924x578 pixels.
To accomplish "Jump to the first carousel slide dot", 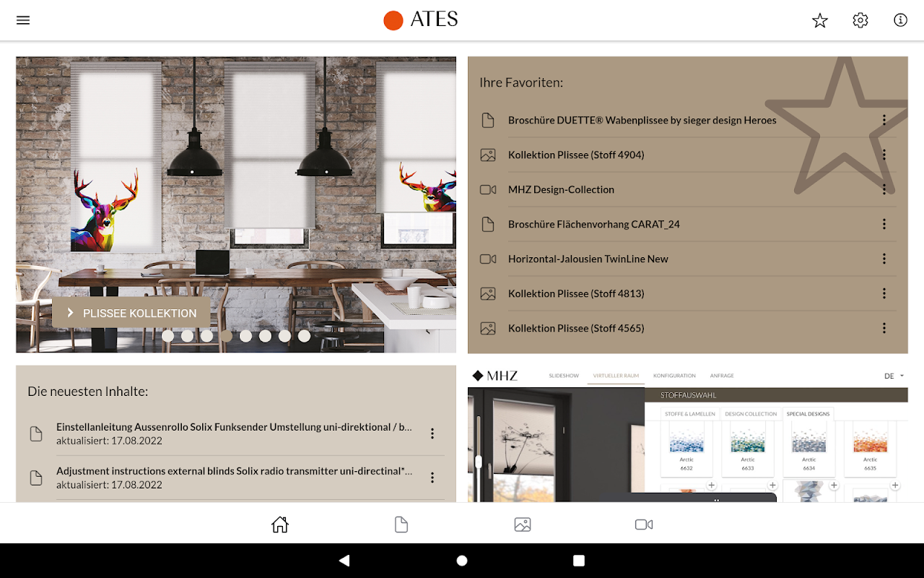I will pos(167,336).
